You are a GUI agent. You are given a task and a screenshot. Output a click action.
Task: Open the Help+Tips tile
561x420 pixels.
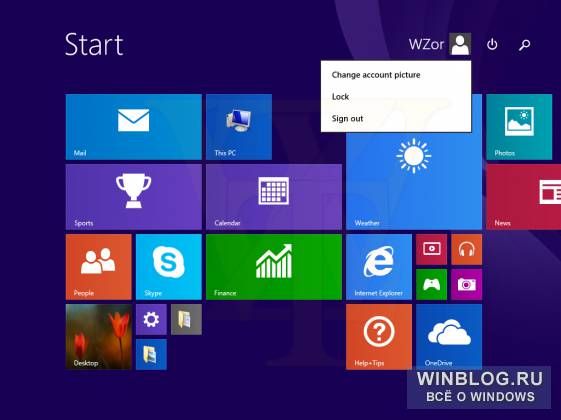click(x=379, y=337)
